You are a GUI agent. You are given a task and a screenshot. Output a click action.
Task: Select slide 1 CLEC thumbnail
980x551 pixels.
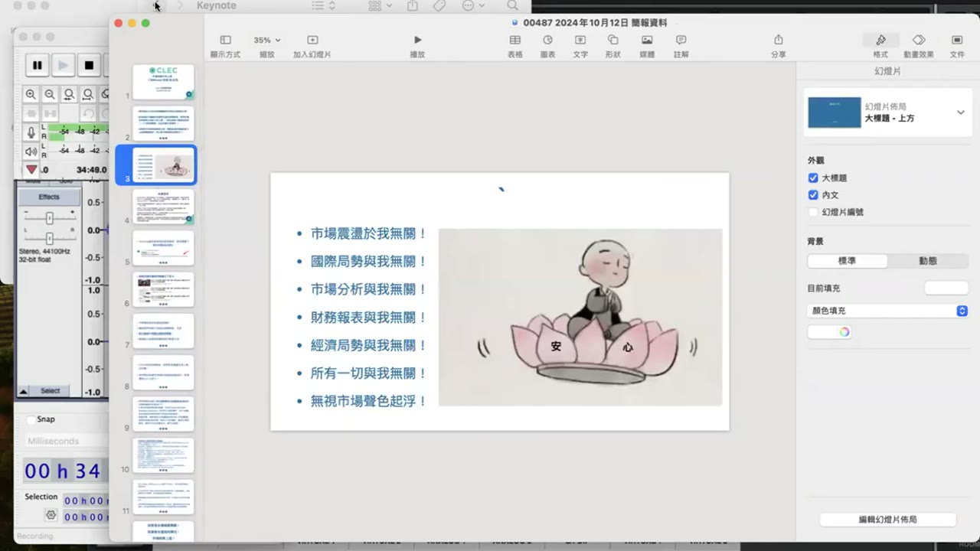[163, 82]
